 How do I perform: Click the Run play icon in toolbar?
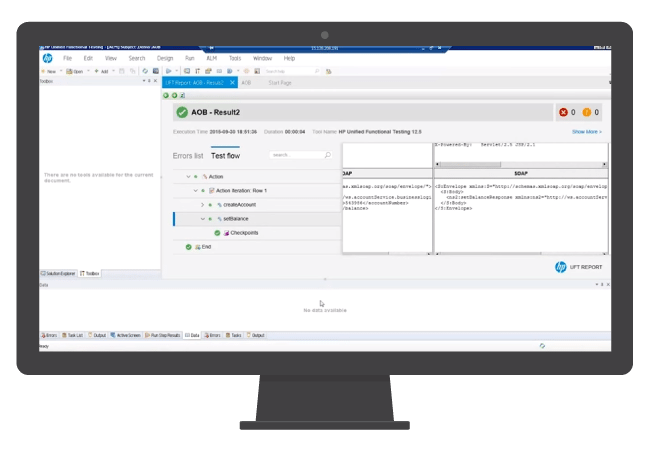click(169, 71)
